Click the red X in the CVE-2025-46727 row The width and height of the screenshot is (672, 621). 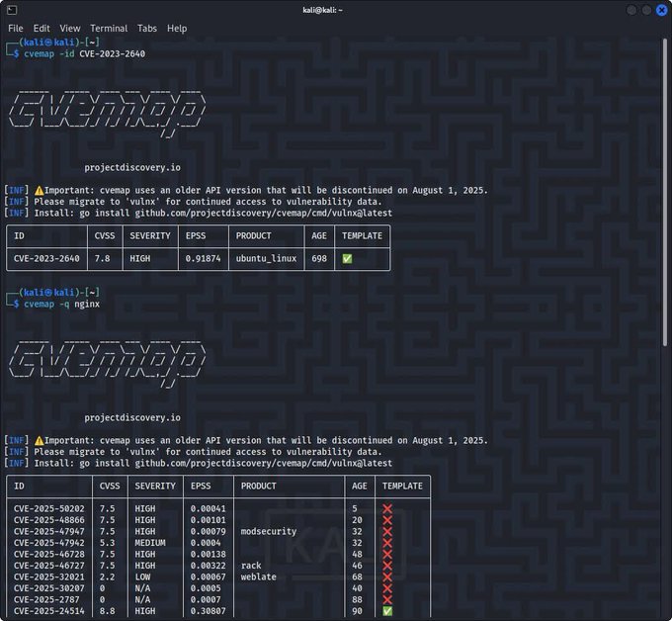[x=387, y=566]
